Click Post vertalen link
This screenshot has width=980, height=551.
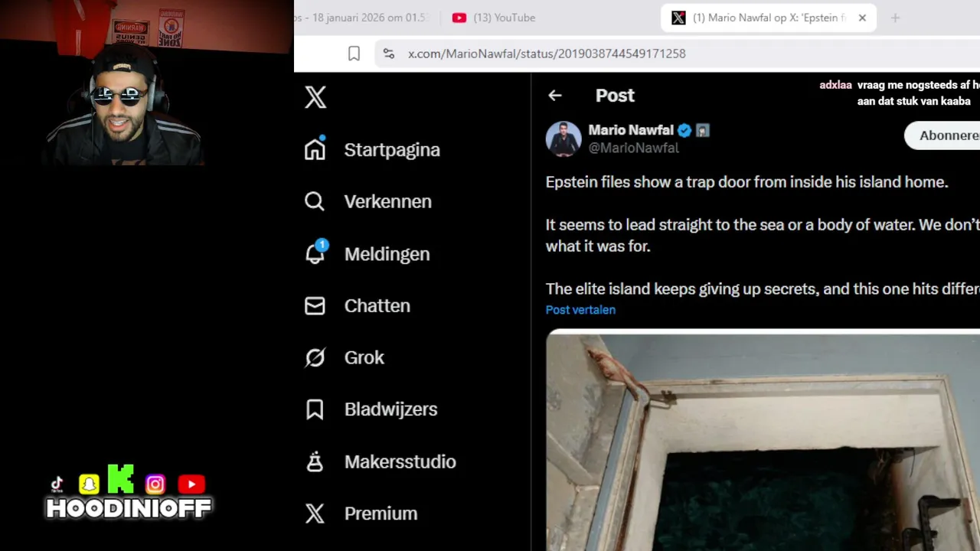[580, 310]
